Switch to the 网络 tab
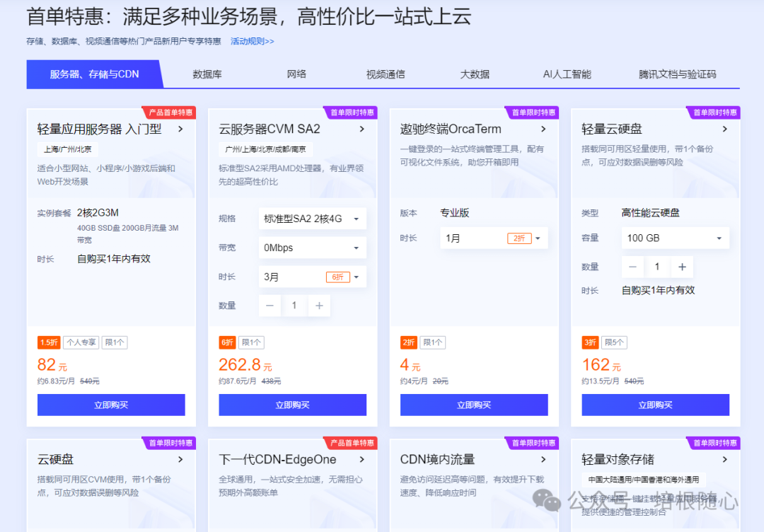This screenshot has width=764, height=532. click(x=296, y=74)
